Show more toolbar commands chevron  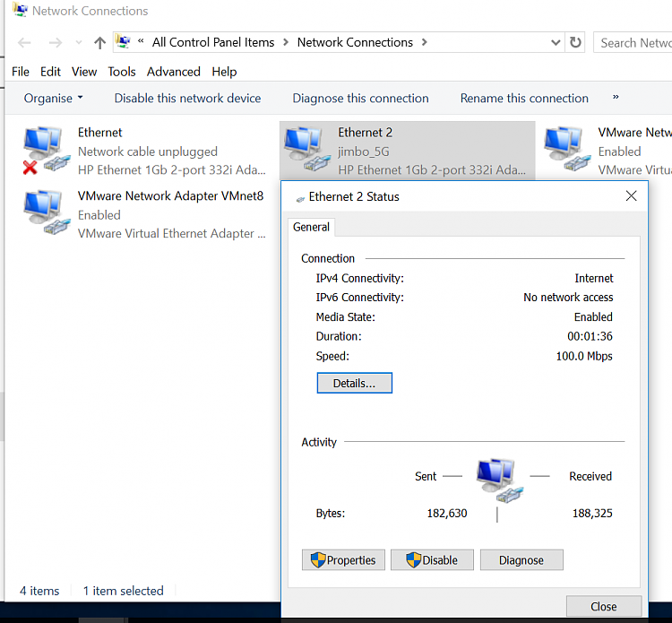coord(616,98)
